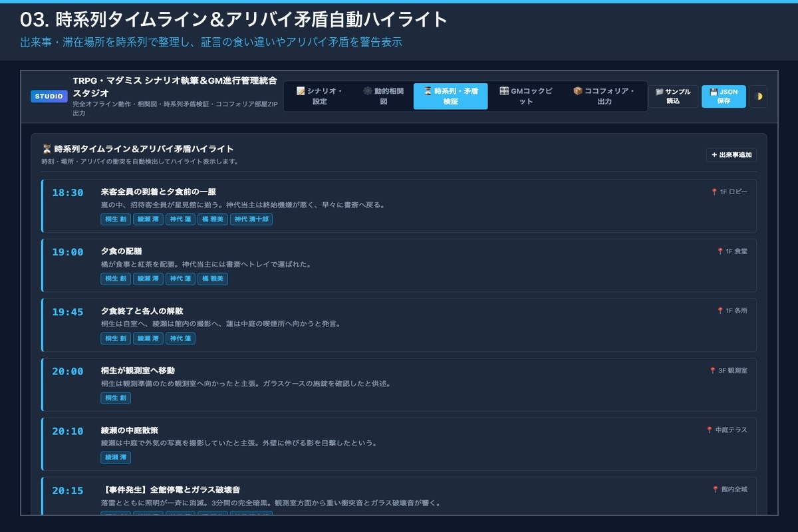Viewport: 798px width, 532px height.
Task: Select event title 桐生が観測室へ移動
Action: (x=138, y=370)
